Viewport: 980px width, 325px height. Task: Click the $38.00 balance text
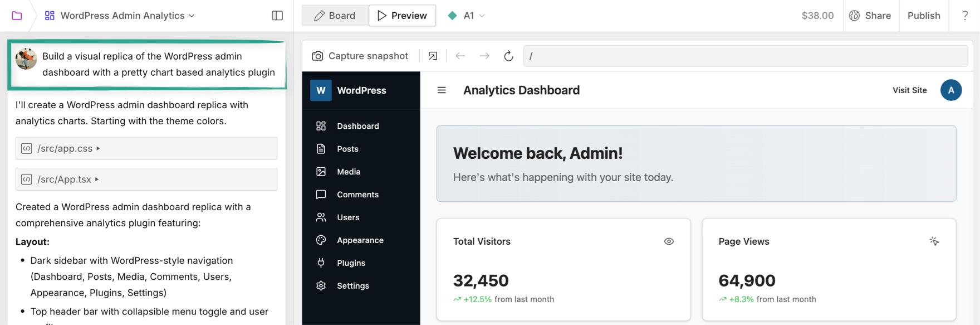[817, 16]
